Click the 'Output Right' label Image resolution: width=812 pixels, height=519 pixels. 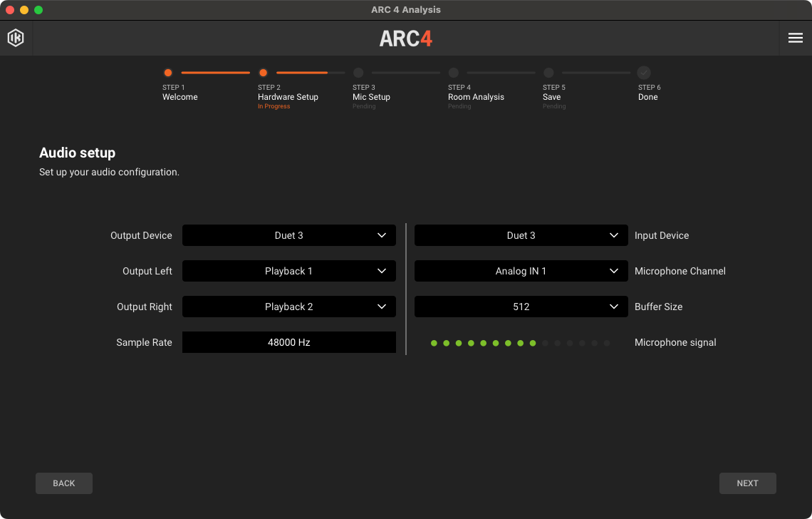coord(145,307)
